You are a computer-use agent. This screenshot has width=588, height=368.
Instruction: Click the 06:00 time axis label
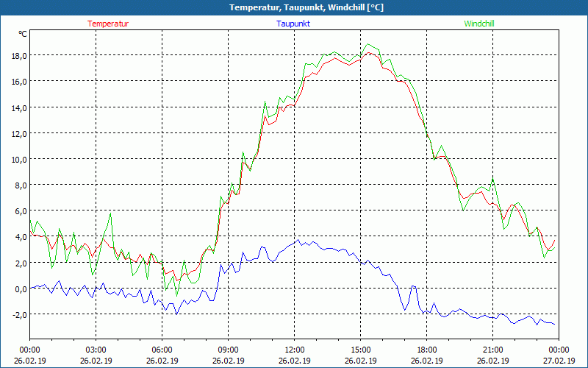pyautogui.click(x=162, y=350)
